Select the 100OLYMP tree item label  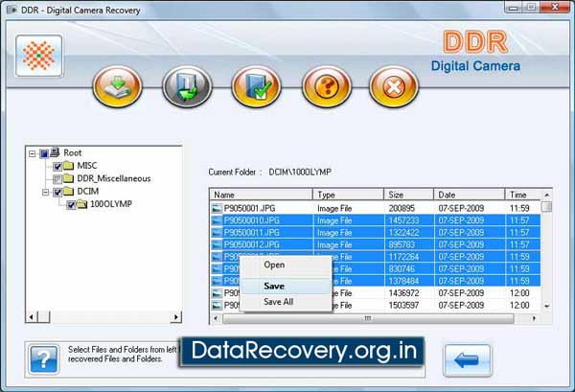pos(111,204)
